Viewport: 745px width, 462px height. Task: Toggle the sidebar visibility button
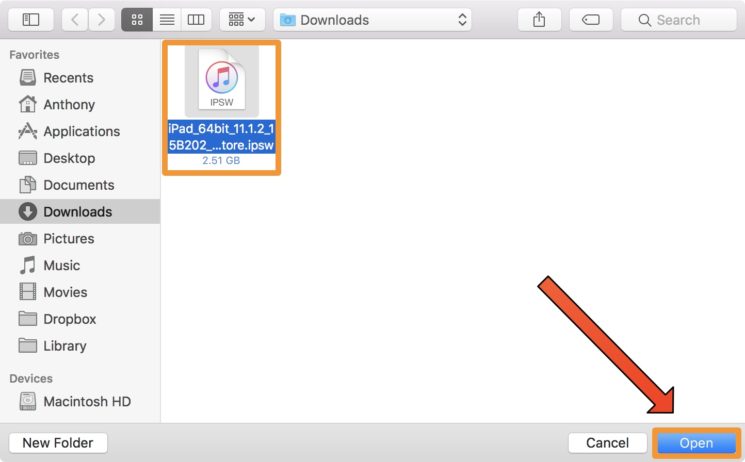(x=31, y=19)
